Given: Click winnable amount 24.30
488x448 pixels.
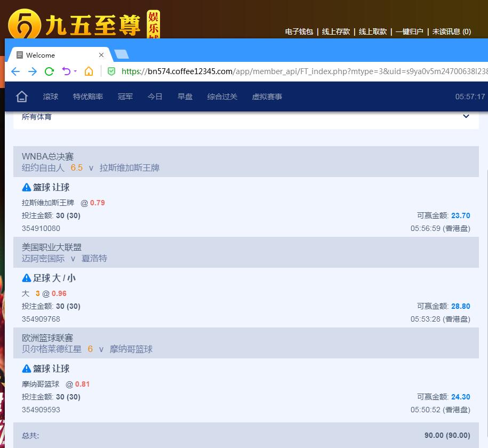Looking at the screenshot, I should (x=461, y=397).
